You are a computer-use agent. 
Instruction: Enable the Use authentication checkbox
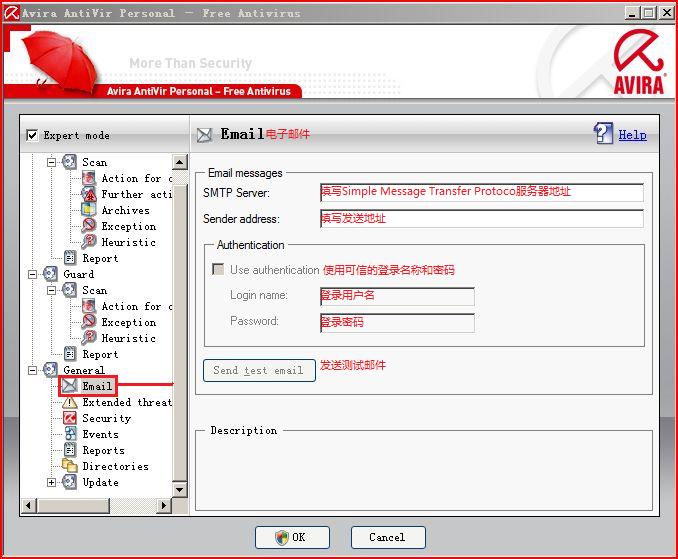pyautogui.click(x=218, y=269)
